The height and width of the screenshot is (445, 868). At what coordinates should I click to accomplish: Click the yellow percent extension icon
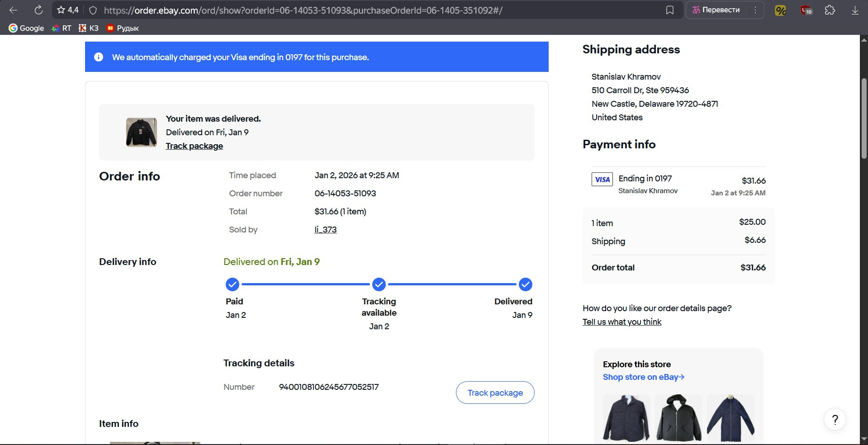[x=780, y=10]
